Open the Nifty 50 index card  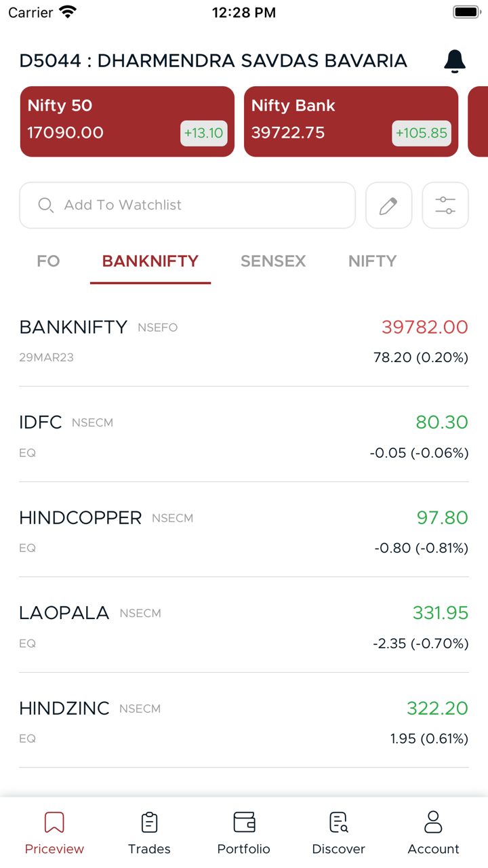tap(127, 121)
